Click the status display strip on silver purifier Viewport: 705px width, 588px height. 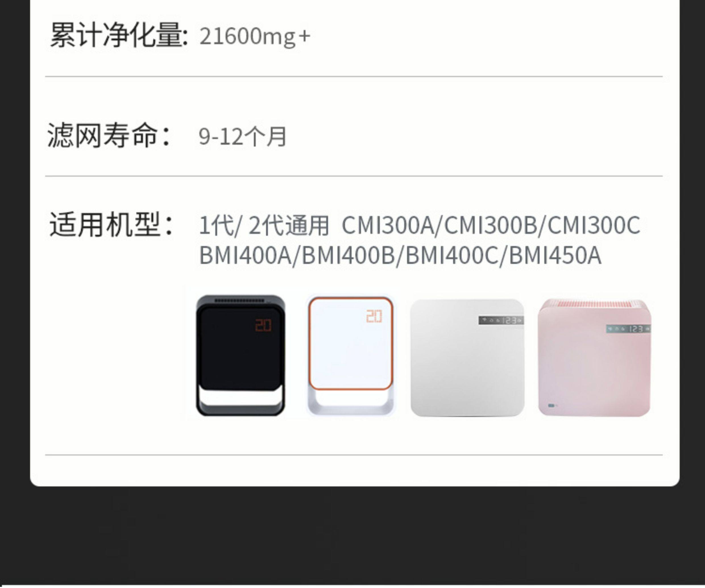point(501,320)
